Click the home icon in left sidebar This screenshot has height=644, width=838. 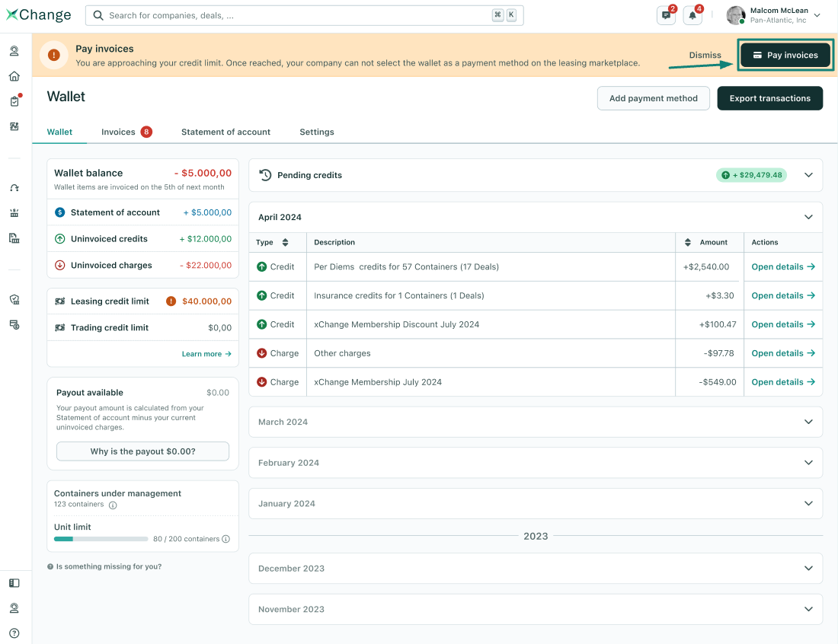[x=14, y=76]
